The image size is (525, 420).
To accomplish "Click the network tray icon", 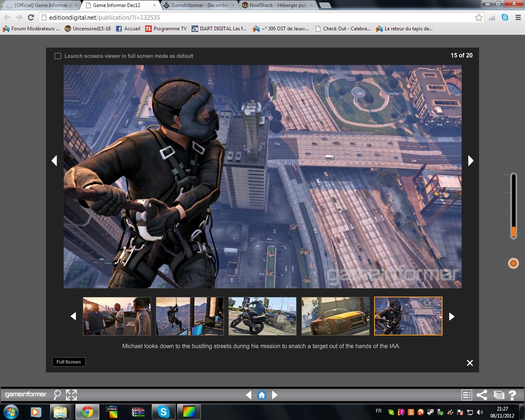I will point(470,412).
